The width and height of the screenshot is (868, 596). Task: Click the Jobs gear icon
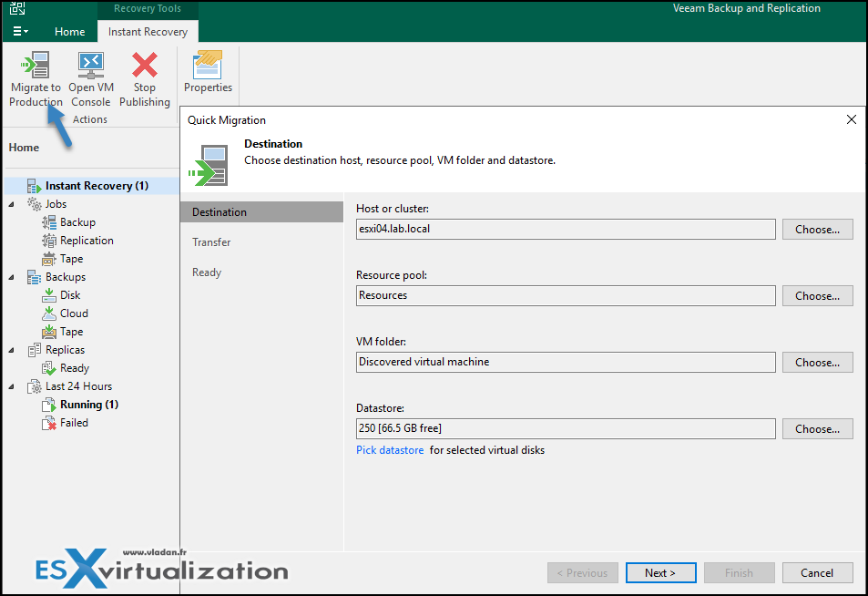pyautogui.click(x=35, y=204)
